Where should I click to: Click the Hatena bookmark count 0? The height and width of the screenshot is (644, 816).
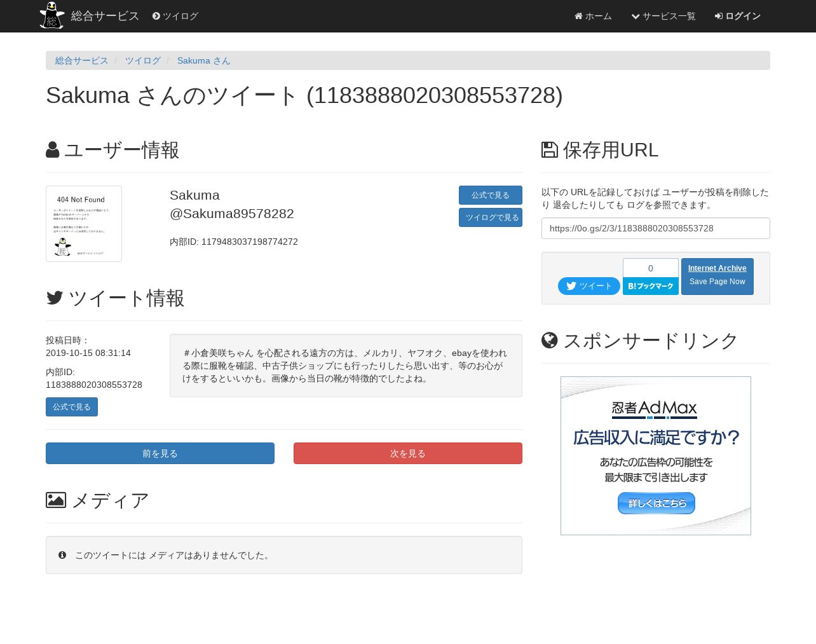651,268
